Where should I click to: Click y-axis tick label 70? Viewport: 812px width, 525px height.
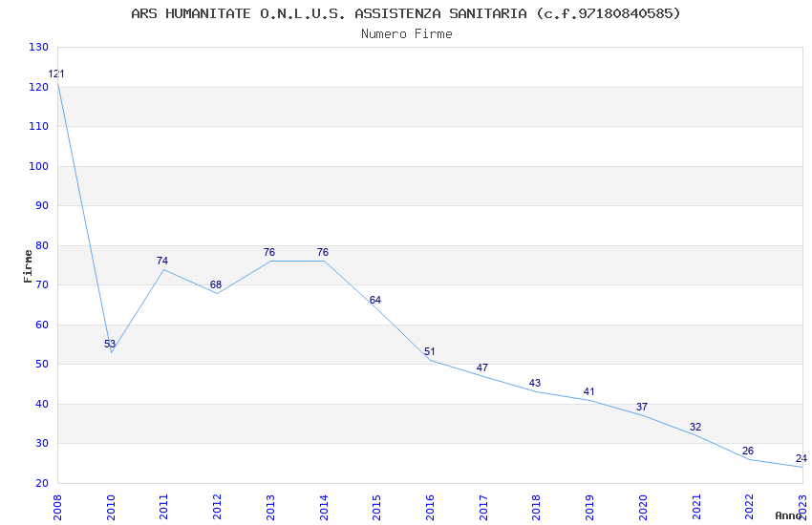pyautogui.click(x=42, y=285)
